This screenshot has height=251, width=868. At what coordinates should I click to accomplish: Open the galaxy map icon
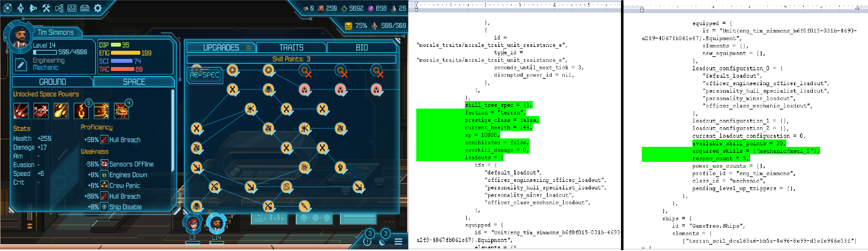click(7, 8)
